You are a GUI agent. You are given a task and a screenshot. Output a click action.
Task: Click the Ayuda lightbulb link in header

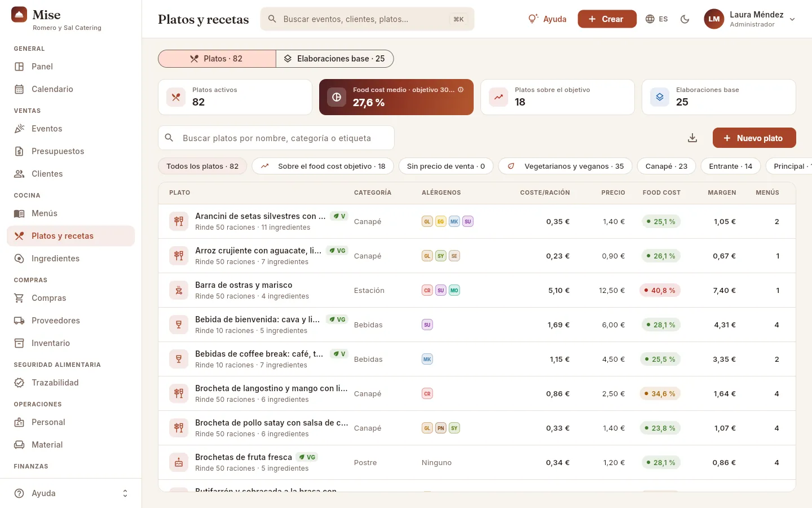pos(547,19)
